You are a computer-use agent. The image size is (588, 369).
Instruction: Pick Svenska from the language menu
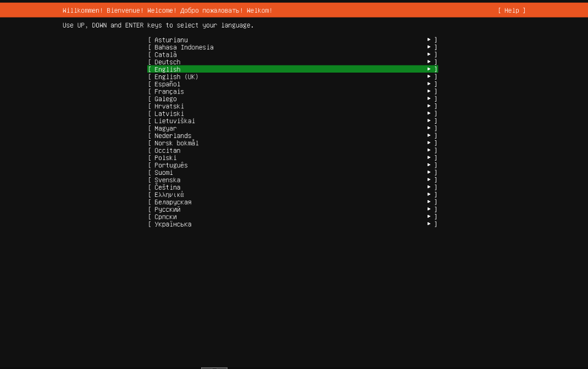coord(167,179)
